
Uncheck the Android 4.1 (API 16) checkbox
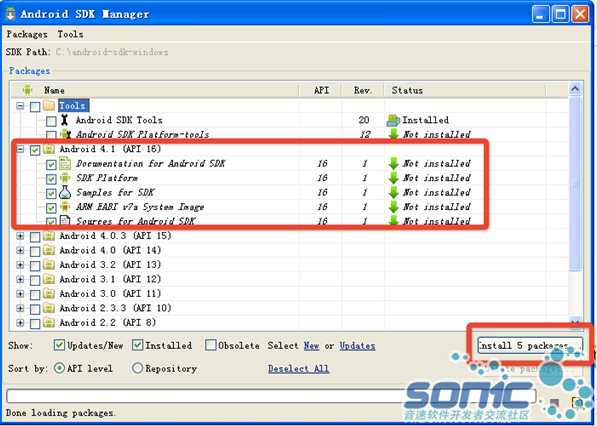point(35,150)
